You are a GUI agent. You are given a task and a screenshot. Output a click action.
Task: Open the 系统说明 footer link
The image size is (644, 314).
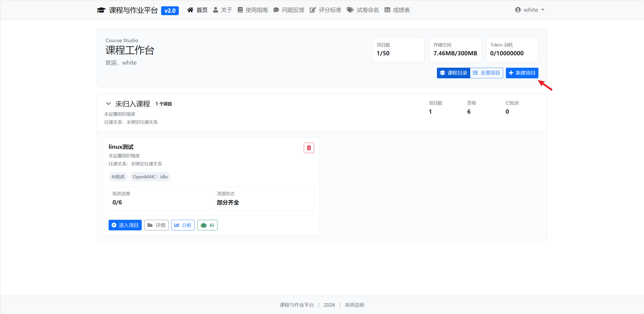coord(354,305)
